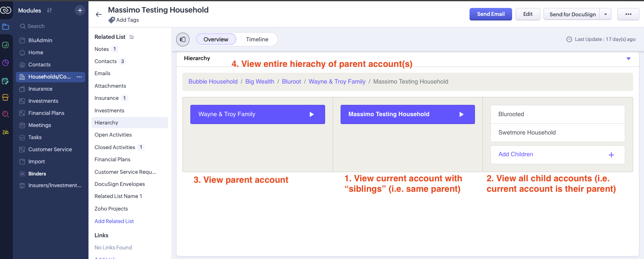Image resolution: width=644 pixels, height=259 pixels.
Task: Expand the Wayne & Troy Family node arrow
Action: pos(311,114)
